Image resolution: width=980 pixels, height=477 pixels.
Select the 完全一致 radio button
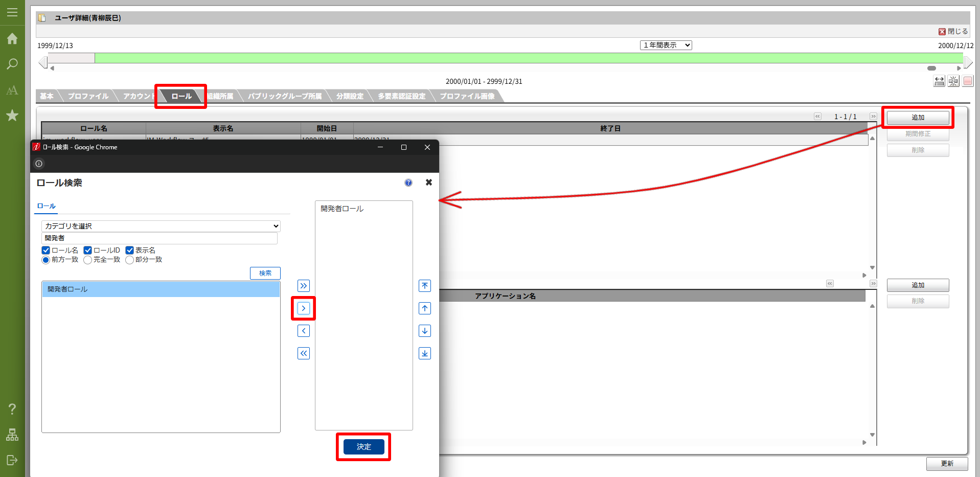tap(88, 260)
